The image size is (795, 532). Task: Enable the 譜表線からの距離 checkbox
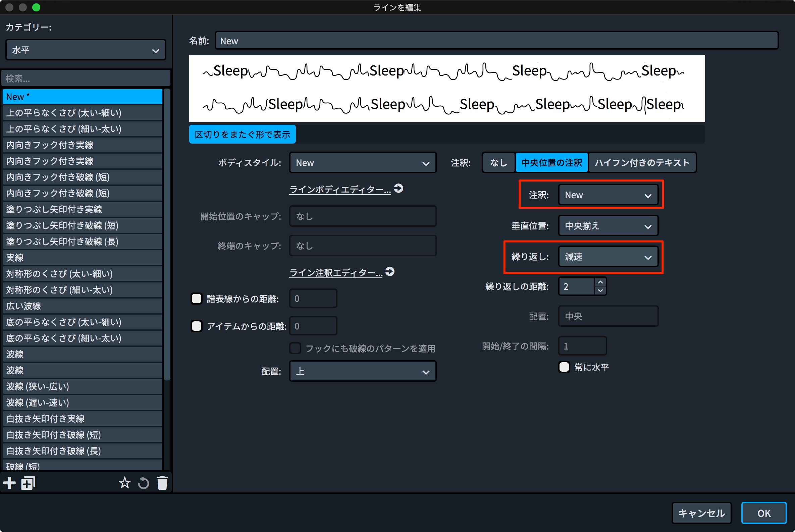(x=197, y=299)
